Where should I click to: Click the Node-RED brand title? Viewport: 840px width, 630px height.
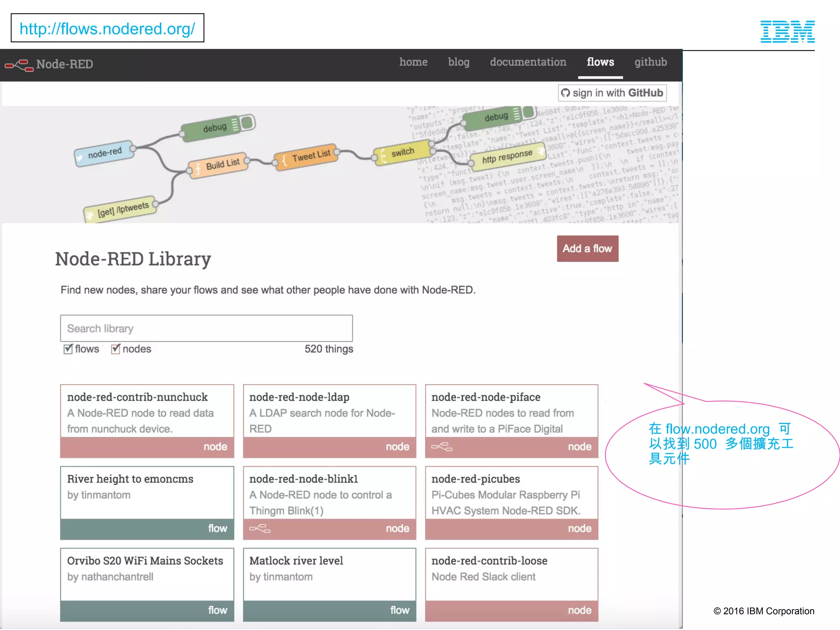[65, 64]
